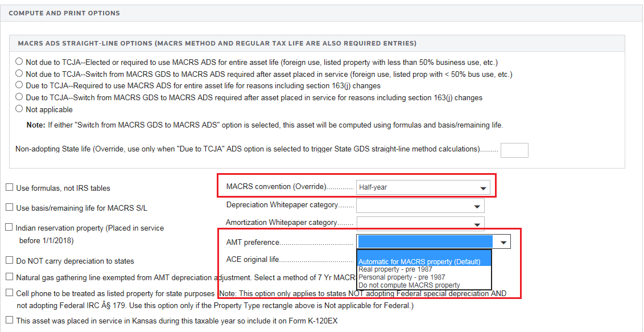Click the Non-adopting State life input box

coord(514,150)
